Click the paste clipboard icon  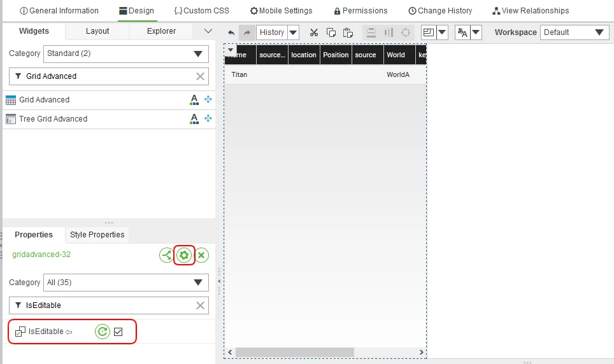[x=348, y=32]
